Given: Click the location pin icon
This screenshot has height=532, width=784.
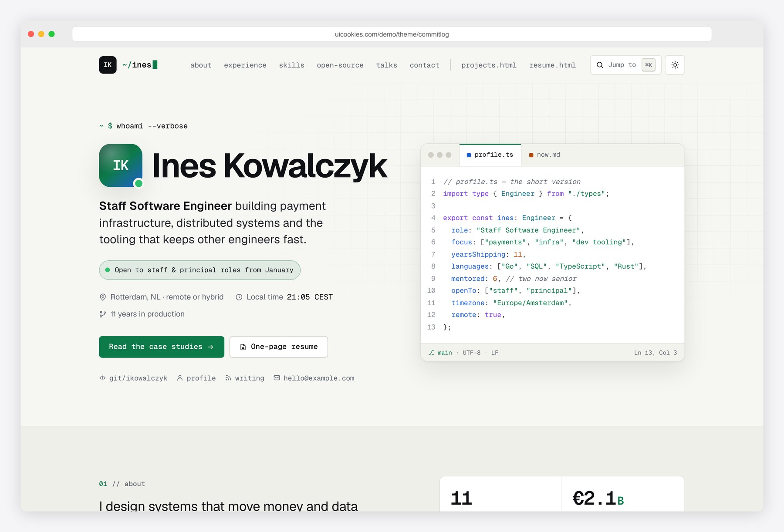Looking at the screenshot, I should [103, 297].
